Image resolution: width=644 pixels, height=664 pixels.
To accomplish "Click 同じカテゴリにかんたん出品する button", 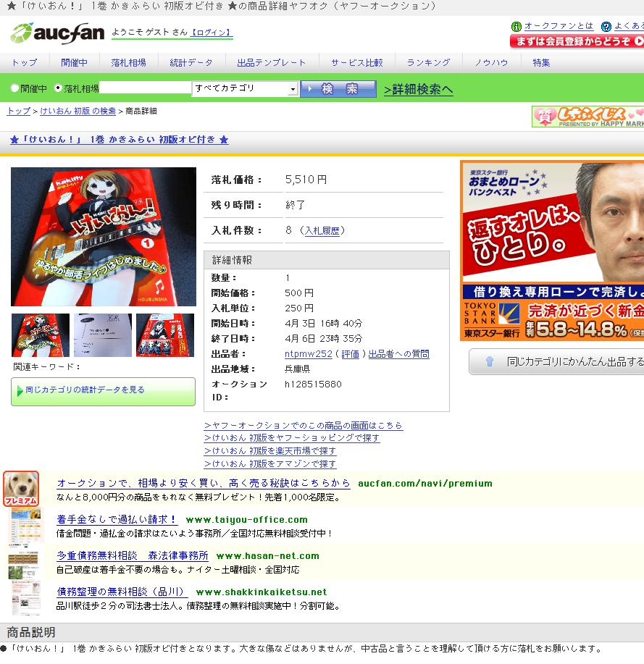I will (556, 361).
